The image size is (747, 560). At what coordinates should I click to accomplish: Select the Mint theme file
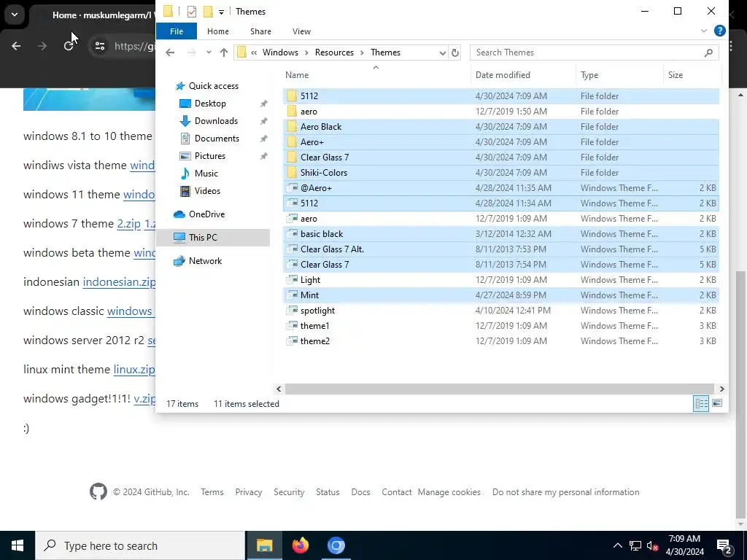[500, 295]
